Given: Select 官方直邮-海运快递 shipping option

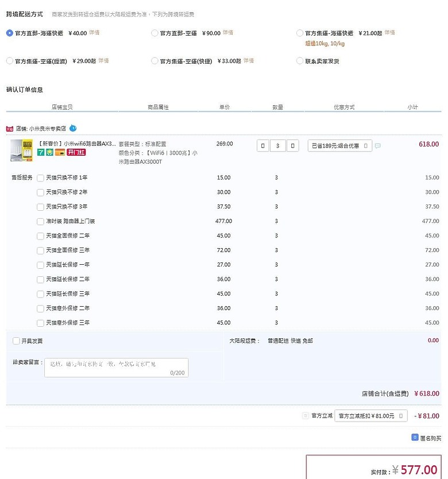Looking at the screenshot, I should 9,33.
